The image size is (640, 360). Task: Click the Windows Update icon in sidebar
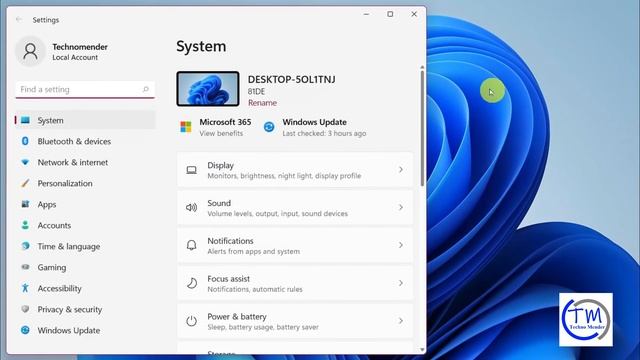click(25, 330)
